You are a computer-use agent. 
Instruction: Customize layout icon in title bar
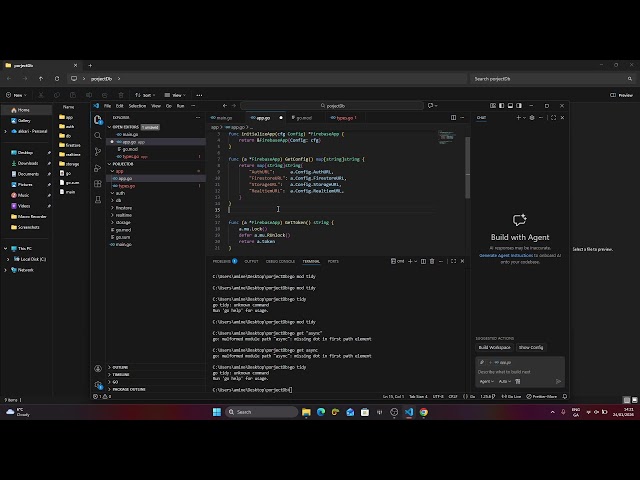click(x=493, y=106)
